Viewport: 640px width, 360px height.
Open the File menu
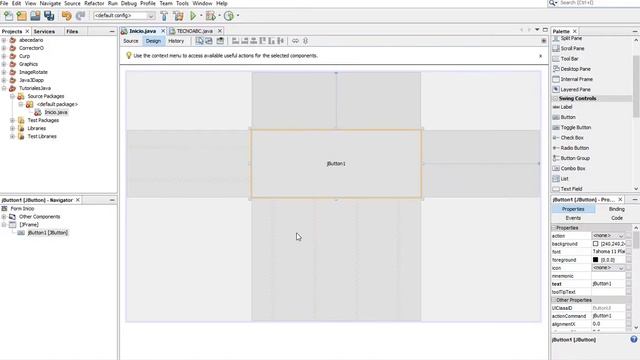4,3
